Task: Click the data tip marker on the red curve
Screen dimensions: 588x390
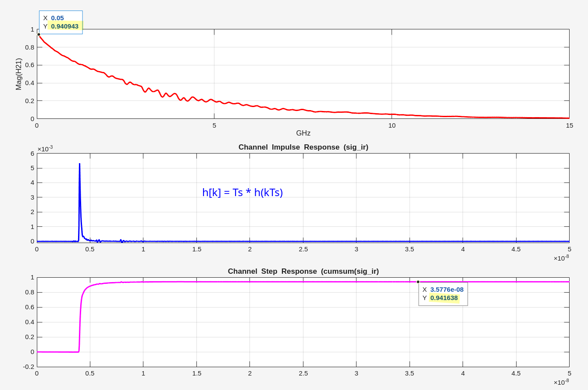Action: pyautogui.click(x=39, y=34)
